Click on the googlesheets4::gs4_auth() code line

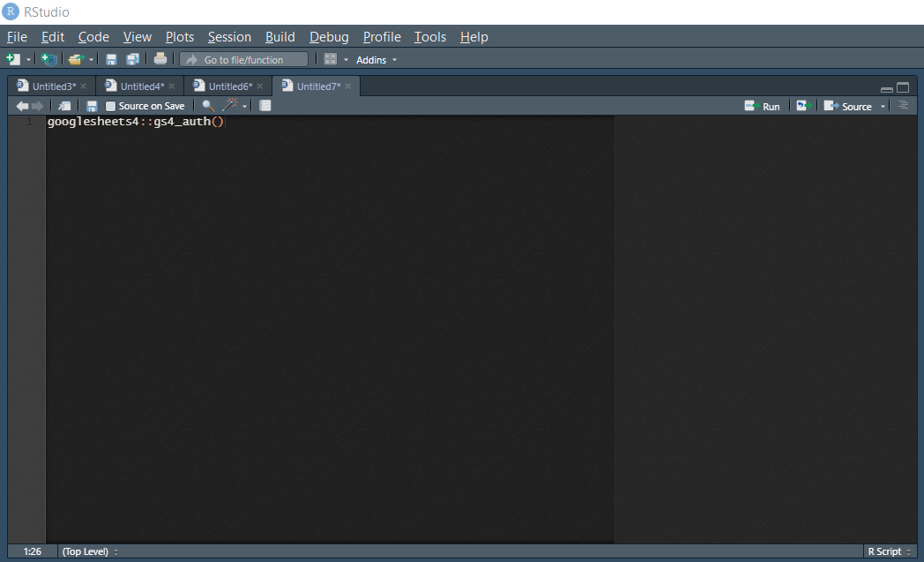[x=136, y=122]
